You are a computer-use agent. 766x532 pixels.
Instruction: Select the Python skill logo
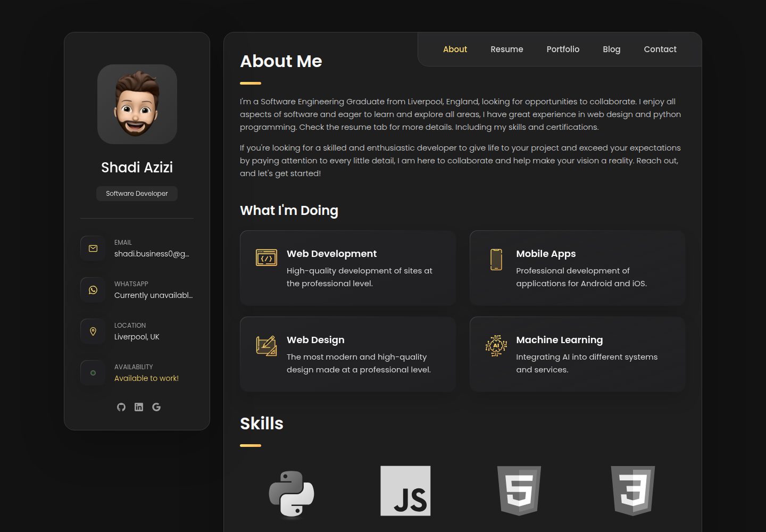[x=292, y=493]
